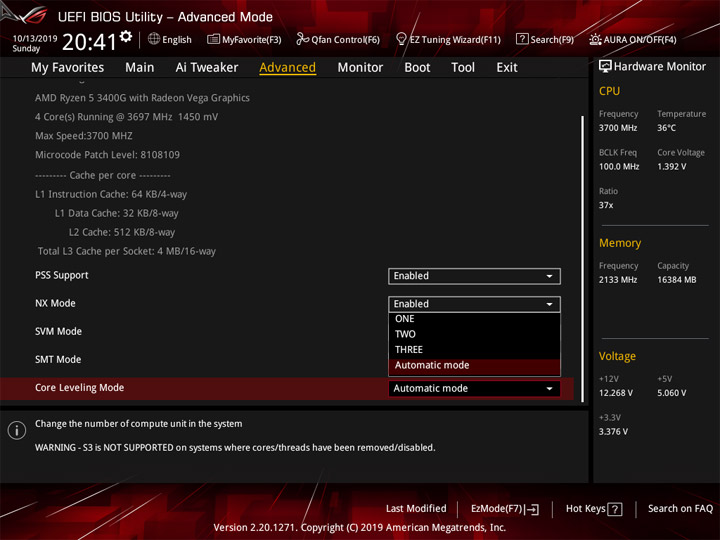Open the Qfan Control fan icon
The image size is (720, 540).
click(x=302, y=39)
